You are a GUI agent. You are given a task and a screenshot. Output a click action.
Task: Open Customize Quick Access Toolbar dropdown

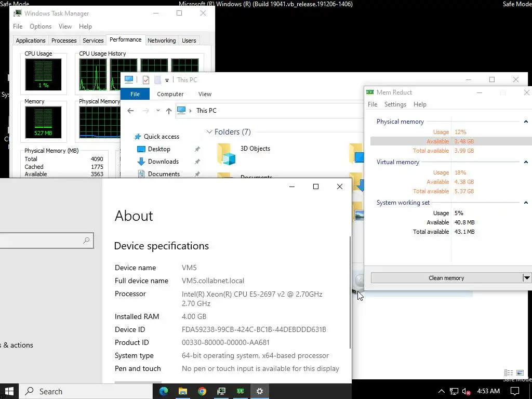click(167, 80)
